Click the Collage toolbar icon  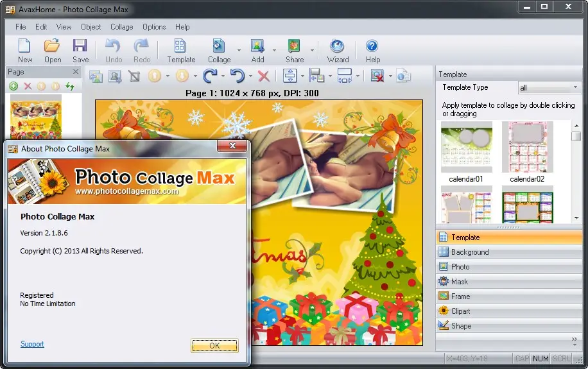point(219,51)
